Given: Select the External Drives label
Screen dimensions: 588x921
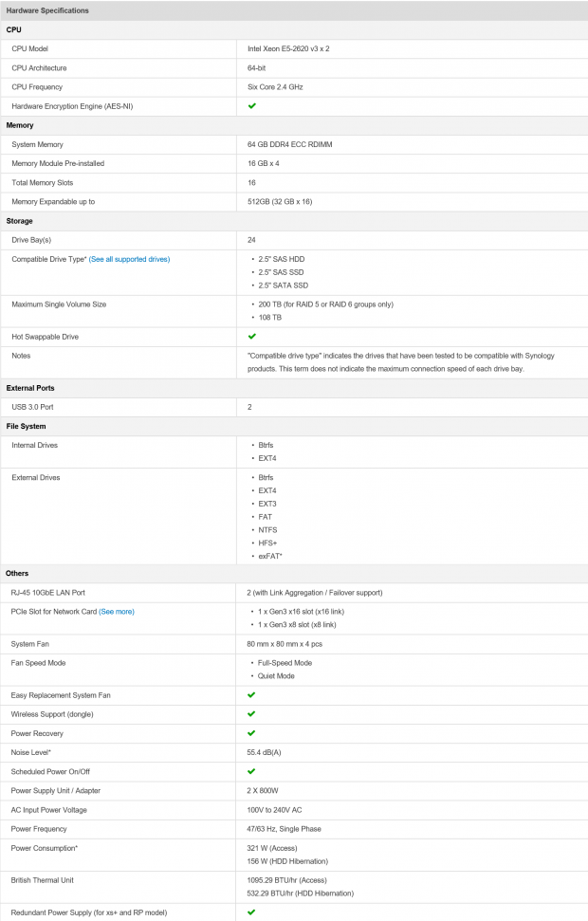Looking at the screenshot, I should [x=36, y=477].
